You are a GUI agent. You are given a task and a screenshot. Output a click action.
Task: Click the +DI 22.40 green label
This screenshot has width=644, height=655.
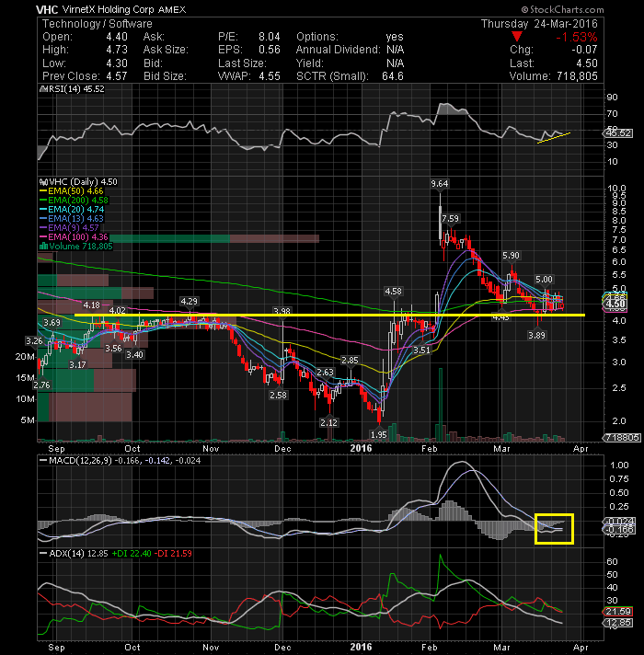(132, 554)
